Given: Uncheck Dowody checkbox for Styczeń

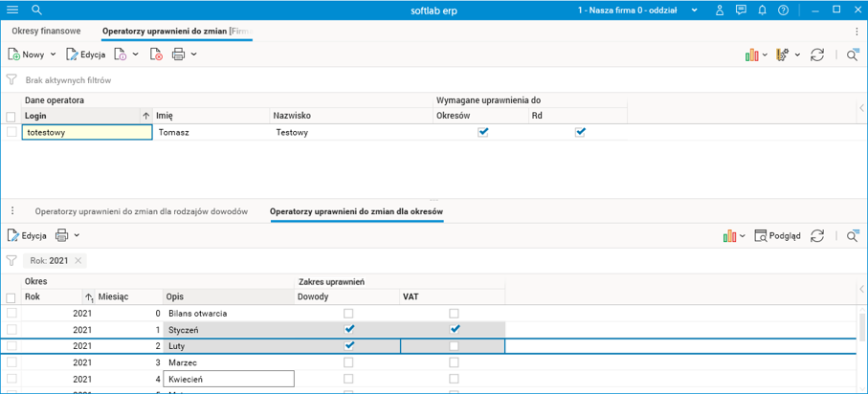Looking at the screenshot, I should [349, 329].
